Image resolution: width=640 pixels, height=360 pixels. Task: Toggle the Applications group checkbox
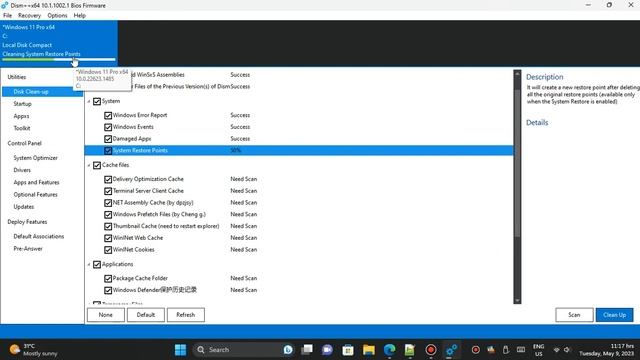[x=97, y=264]
